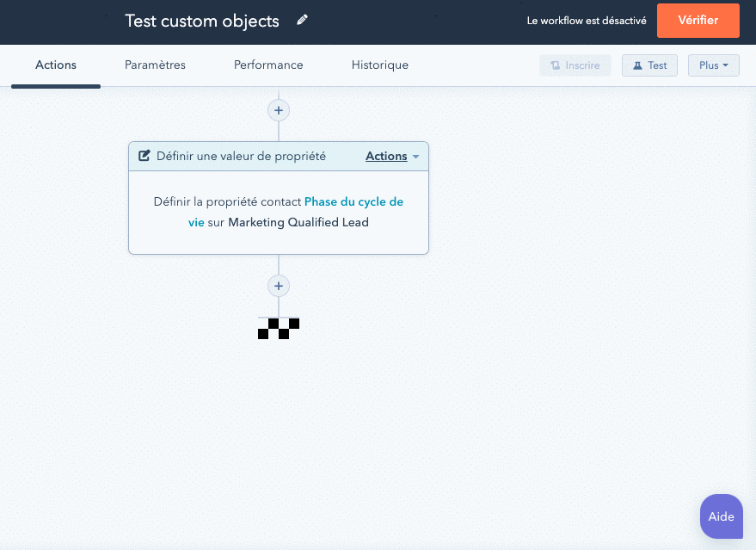This screenshot has width=756, height=550.
Task: Click the Le workflow est désactivé status
Action: click(x=587, y=21)
